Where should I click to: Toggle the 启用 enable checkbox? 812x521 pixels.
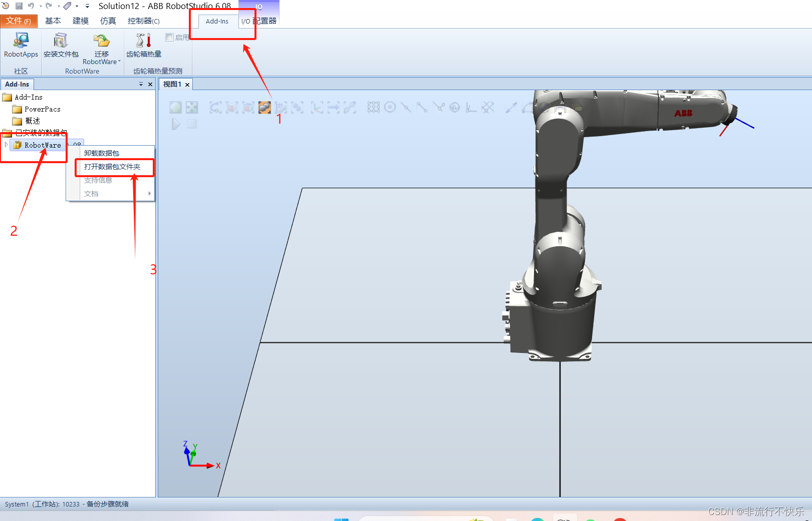point(170,37)
